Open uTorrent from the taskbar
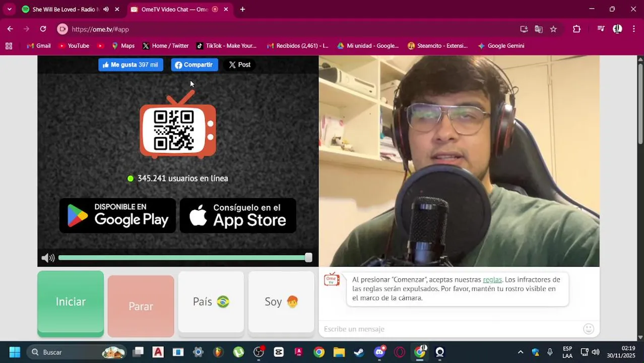This screenshot has width=644, height=363. pos(238,352)
